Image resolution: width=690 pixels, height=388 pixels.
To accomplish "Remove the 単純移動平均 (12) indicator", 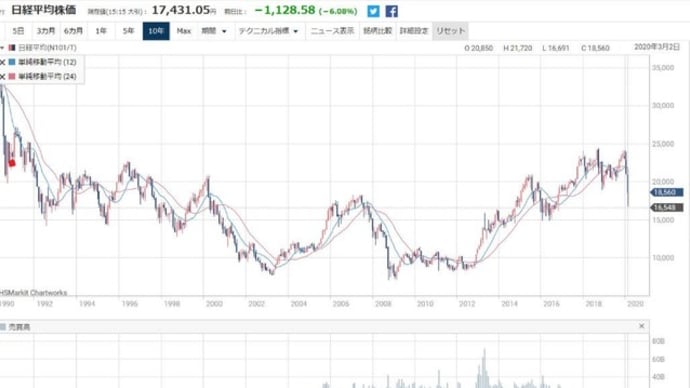I will [3, 62].
